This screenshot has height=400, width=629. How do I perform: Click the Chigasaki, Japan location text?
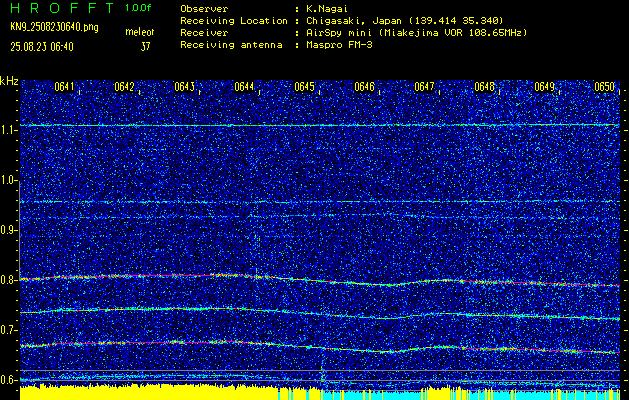click(404, 20)
